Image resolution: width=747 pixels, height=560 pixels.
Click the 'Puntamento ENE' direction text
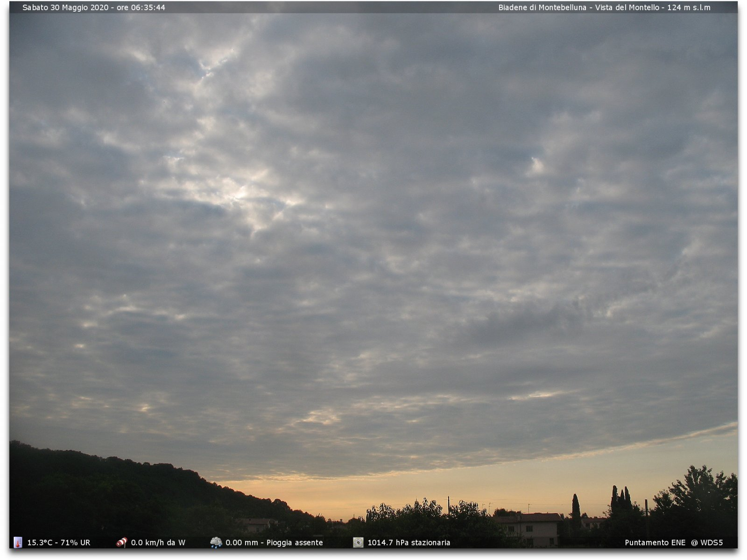click(x=655, y=543)
